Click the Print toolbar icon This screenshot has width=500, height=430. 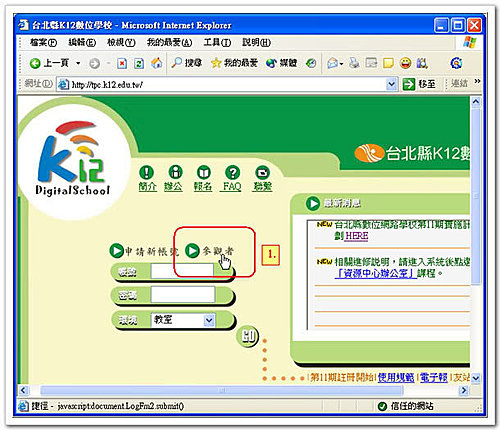354,63
